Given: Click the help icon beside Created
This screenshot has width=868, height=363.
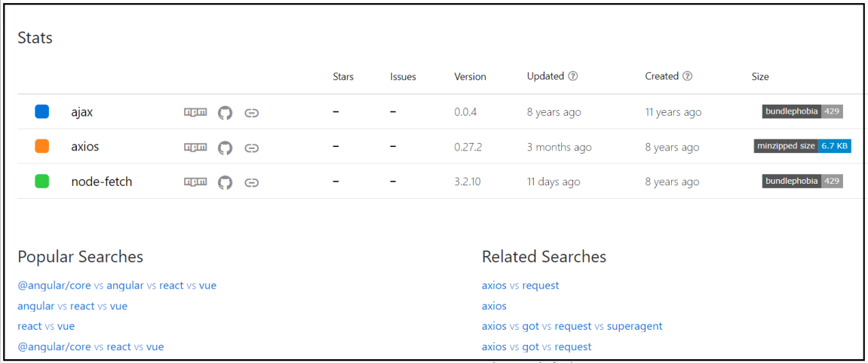Looking at the screenshot, I should [x=687, y=76].
